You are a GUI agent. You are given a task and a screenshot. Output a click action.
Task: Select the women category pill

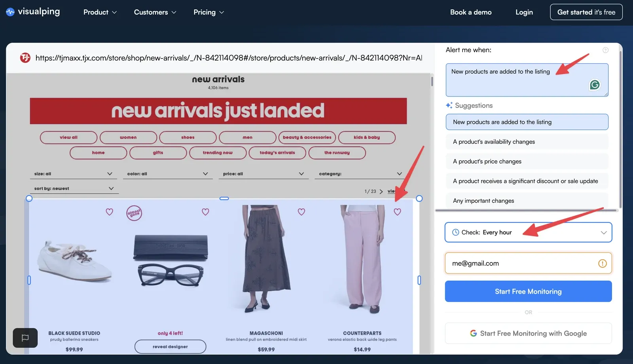coord(128,138)
